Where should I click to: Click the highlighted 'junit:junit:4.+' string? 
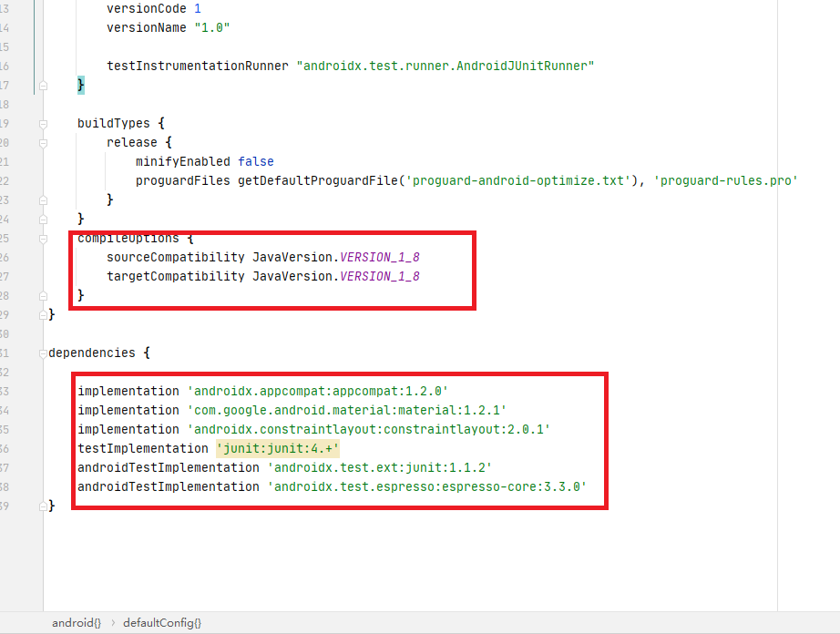pyautogui.click(x=278, y=449)
